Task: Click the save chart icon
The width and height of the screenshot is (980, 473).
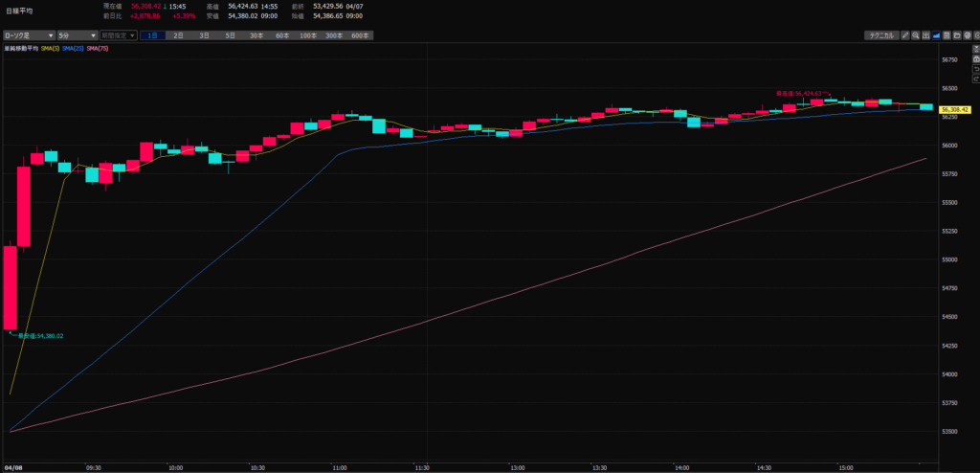Action: click(947, 35)
